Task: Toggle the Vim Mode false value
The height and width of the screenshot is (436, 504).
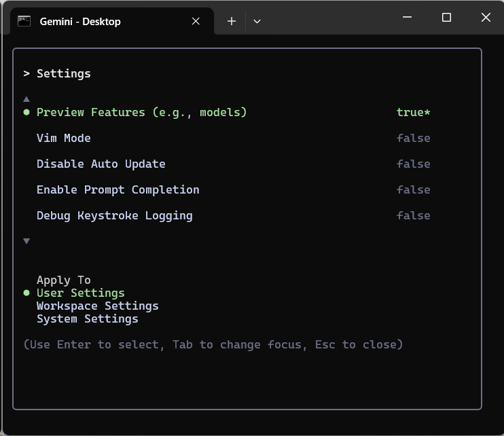Action: click(413, 138)
